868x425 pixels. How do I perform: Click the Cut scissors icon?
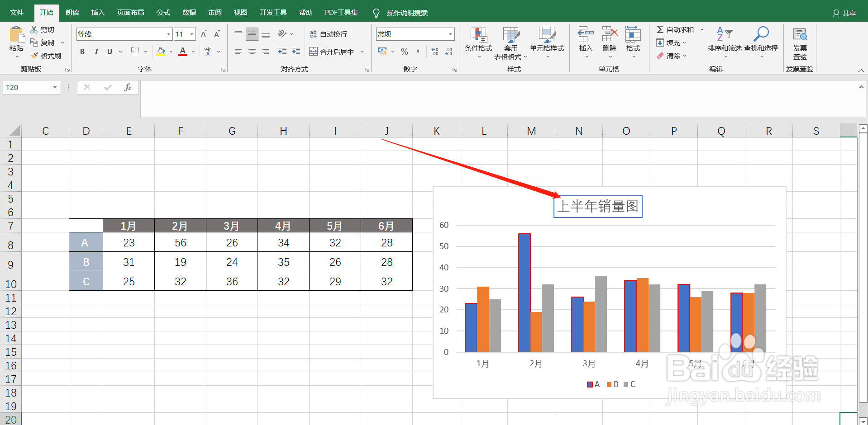pyautogui.click(x=34, y=29)
